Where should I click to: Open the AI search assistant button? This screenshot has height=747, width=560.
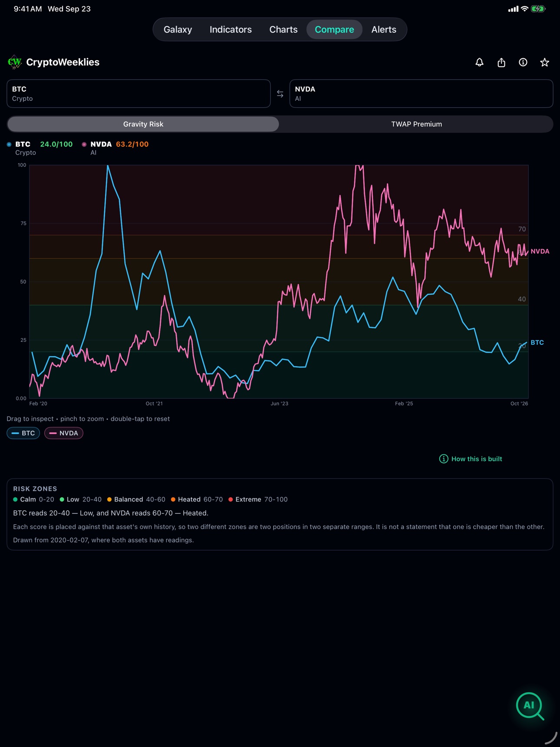click(530, 706)
